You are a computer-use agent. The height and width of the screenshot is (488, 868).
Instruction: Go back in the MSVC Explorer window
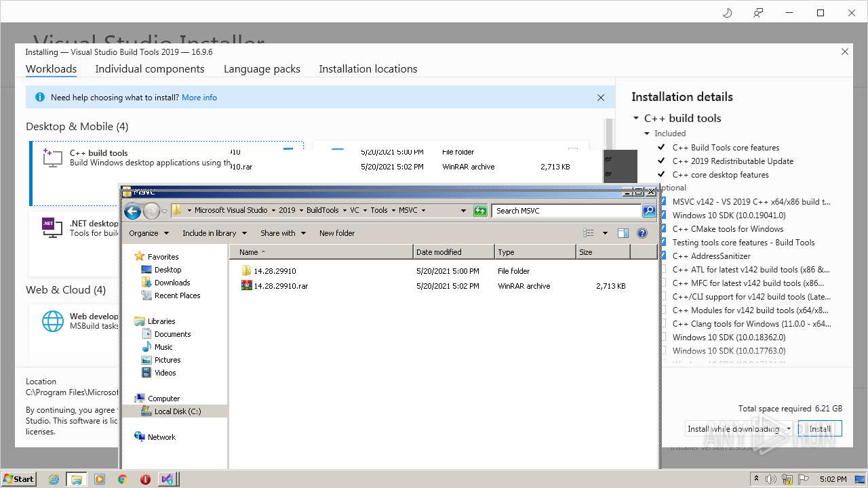[133, 211]
